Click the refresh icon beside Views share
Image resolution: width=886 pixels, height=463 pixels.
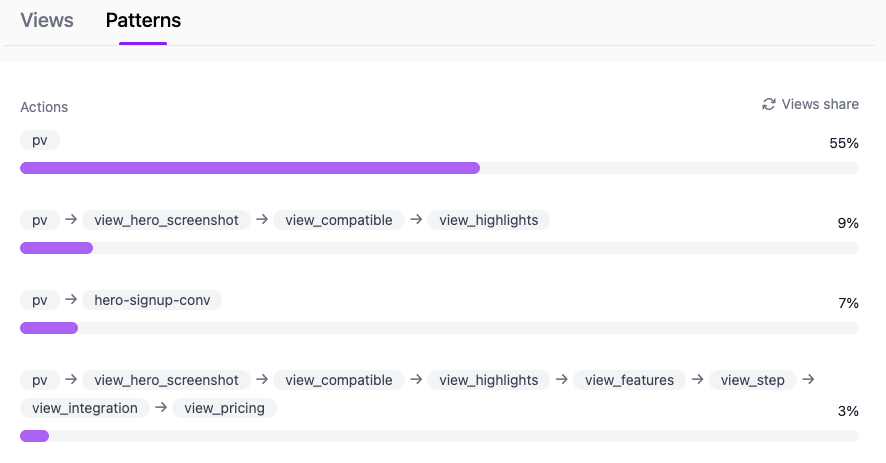[x=768, y=104]
